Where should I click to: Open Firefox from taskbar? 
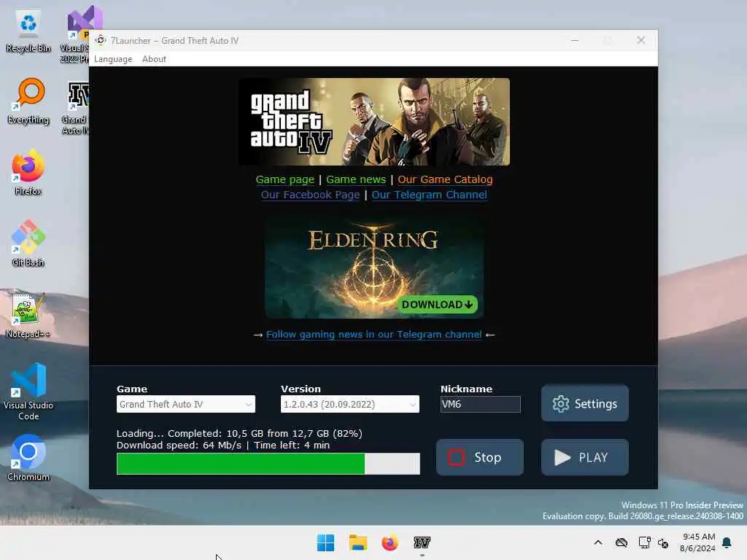coord(390,542)
